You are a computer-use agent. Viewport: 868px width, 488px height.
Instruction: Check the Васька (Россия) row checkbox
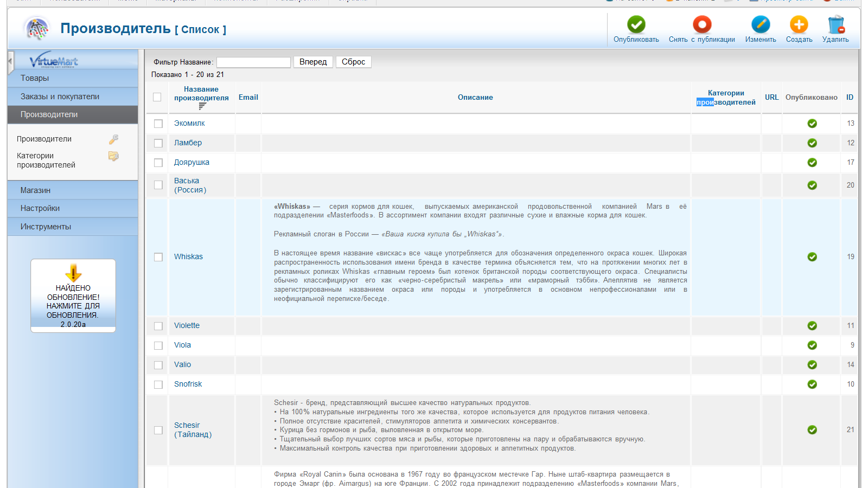(158, 185)
